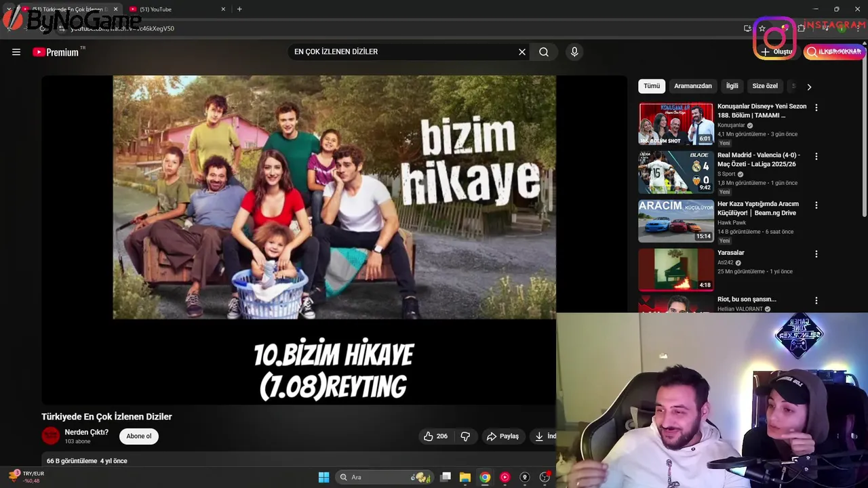Open Konuşanlar video thumbnail
Screen dimensions: 868x488
[676, 124]
